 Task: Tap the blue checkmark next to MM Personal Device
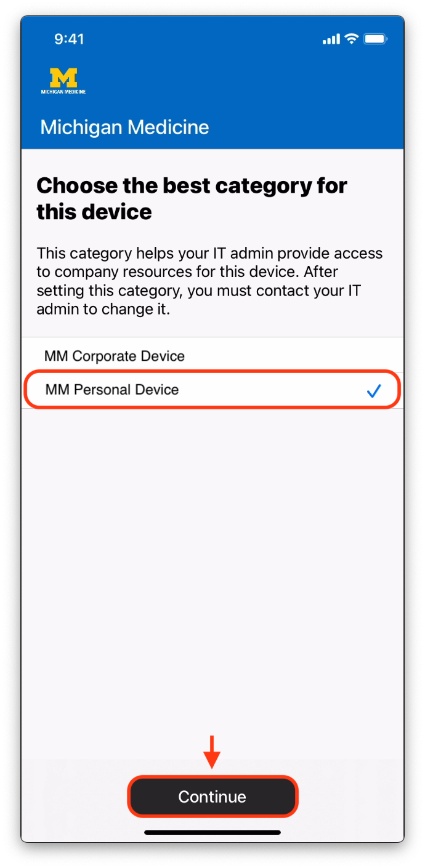pos(374,390)
